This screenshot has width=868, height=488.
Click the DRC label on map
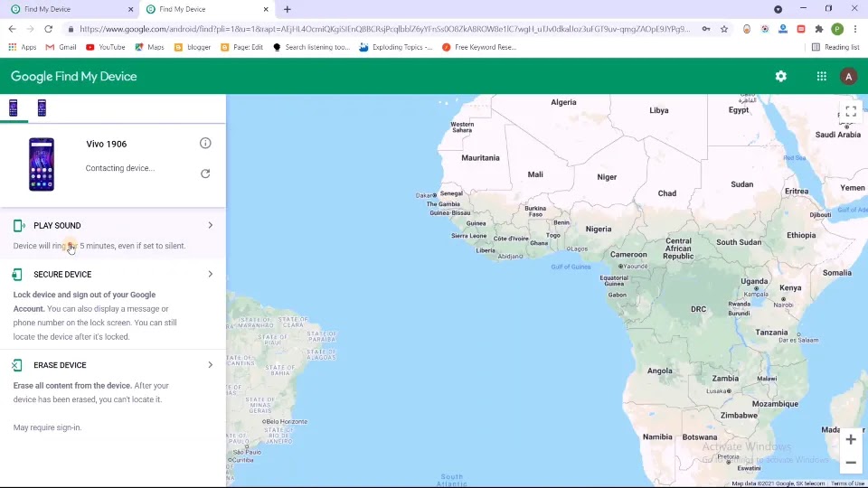[x=699, y=309]
